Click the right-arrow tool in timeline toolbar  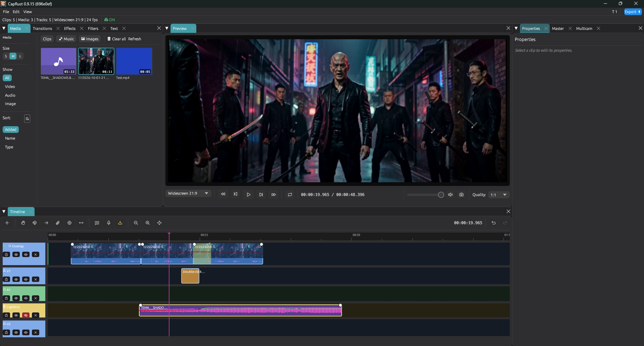46,223
